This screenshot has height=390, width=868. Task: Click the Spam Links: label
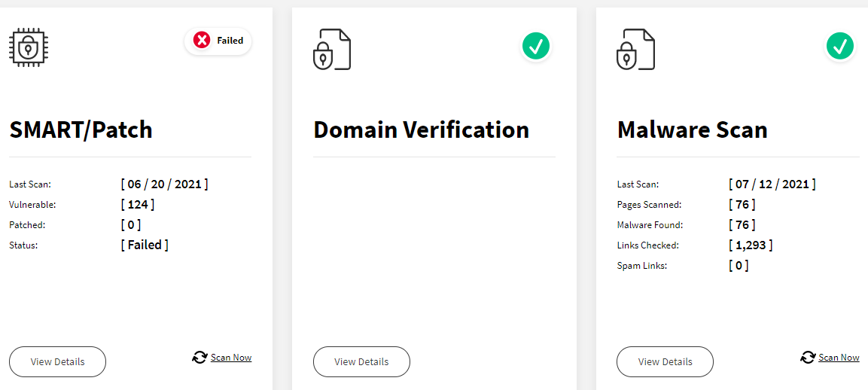point(642,265)
